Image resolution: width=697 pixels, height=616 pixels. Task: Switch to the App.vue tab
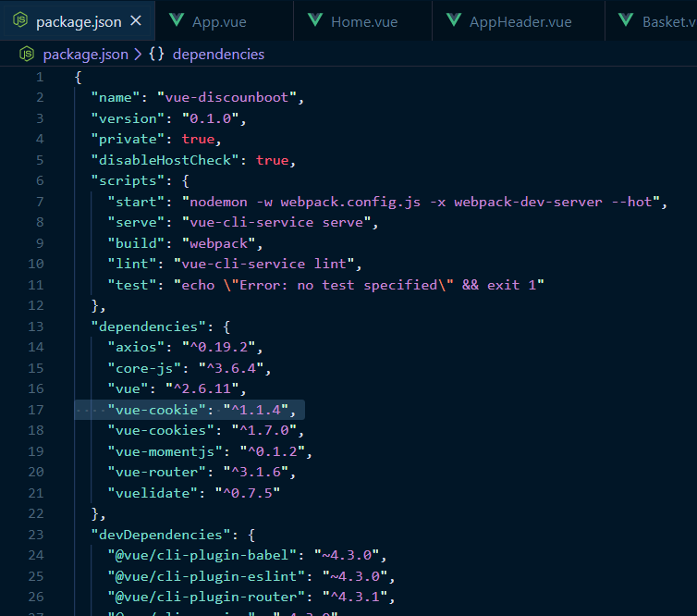pyautogui.click(x=224, y=21)
